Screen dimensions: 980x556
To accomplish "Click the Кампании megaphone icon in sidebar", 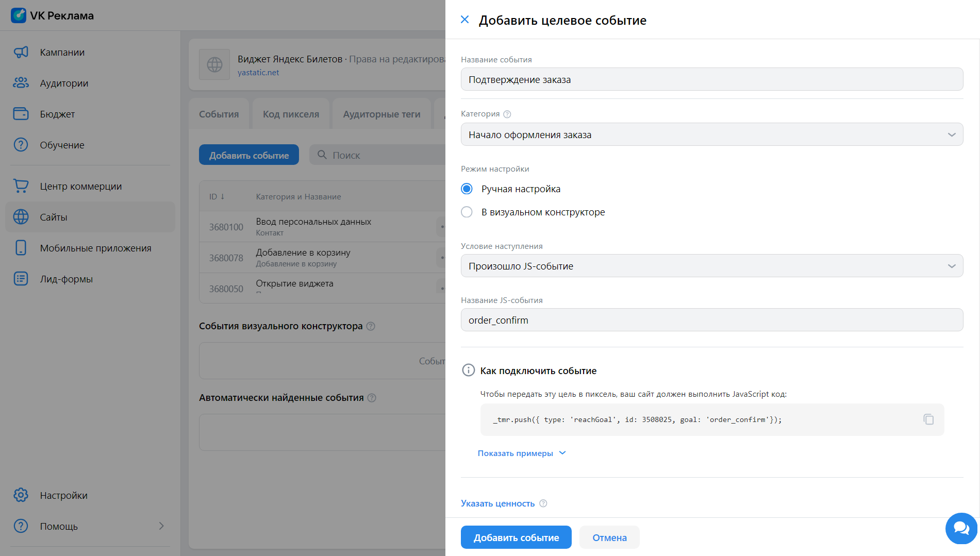I will pos(21,52).
